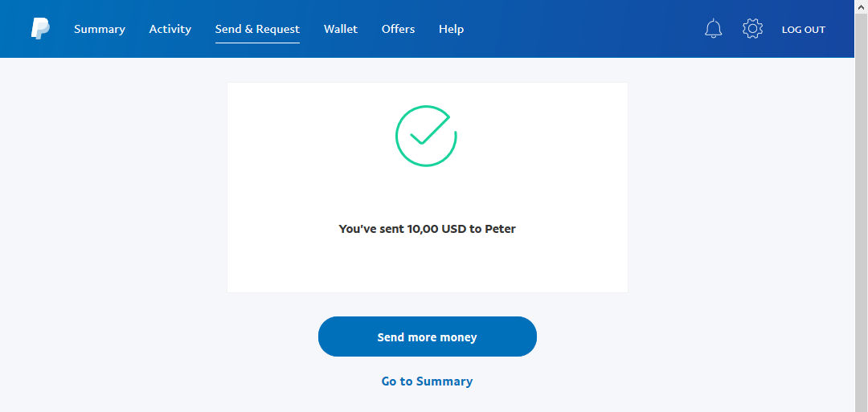
Task: Open the Activity tab
Action: [170, 29]
